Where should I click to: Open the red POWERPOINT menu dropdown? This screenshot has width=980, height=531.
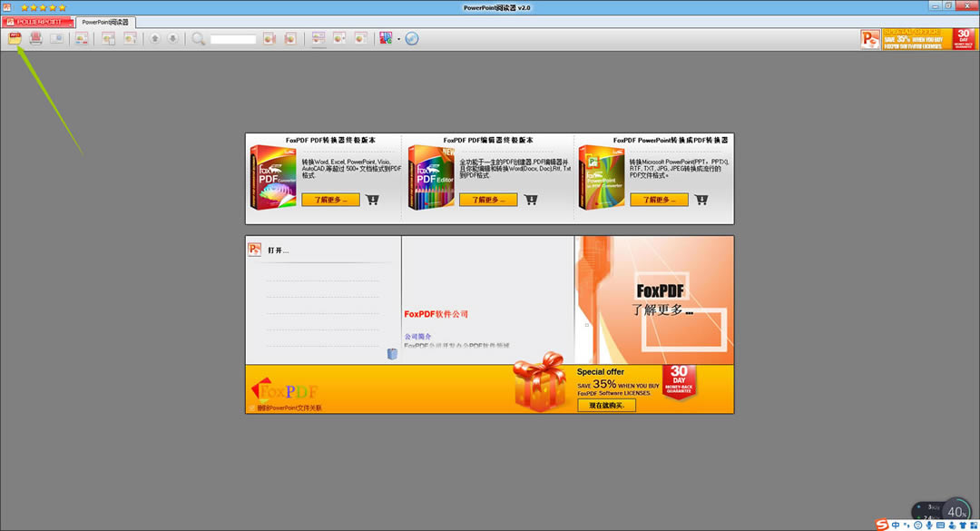click(x=38, y=21)
